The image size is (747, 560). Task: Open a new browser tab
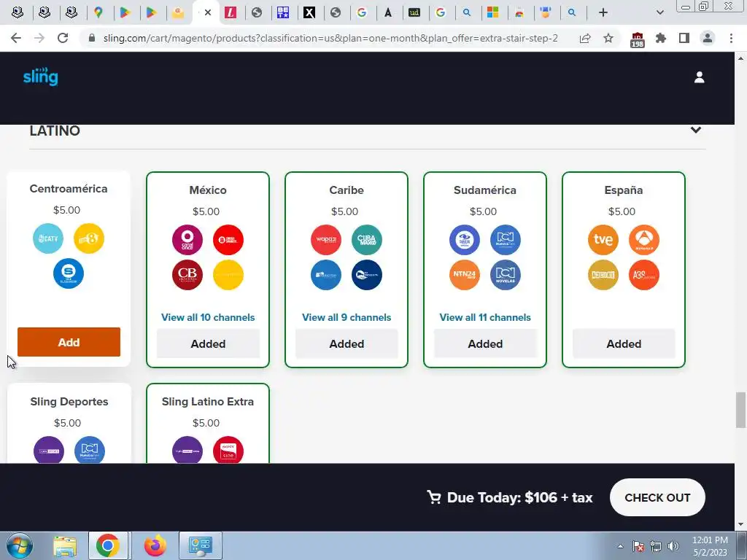tap(603, 12)
